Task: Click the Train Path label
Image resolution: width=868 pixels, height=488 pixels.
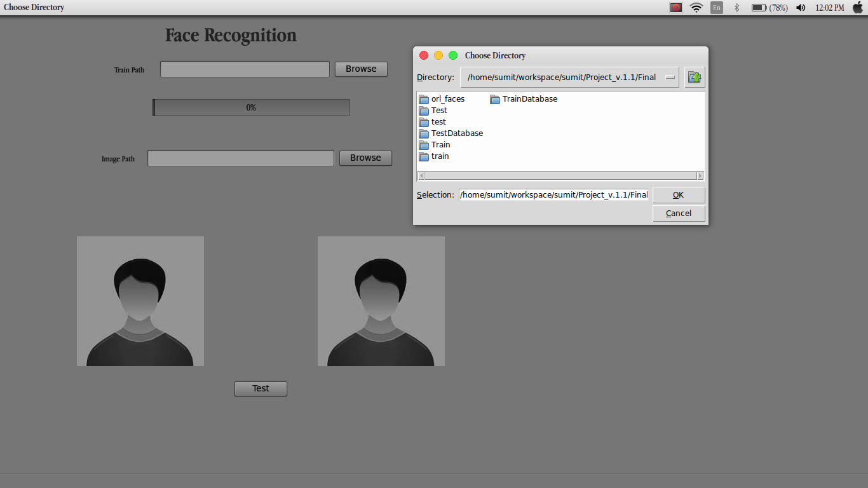Action: coord(129,70)
